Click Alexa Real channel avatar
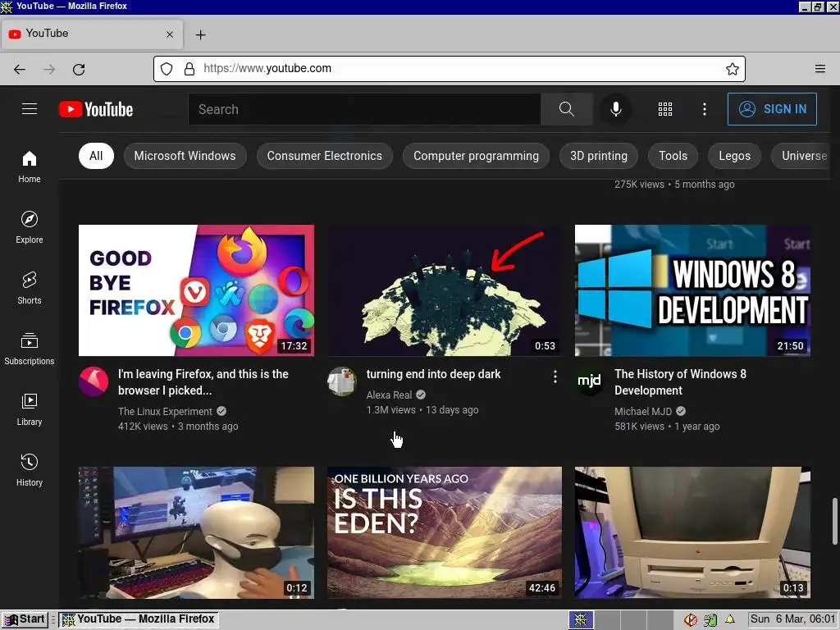840x630 pixels. pos(342,381)
